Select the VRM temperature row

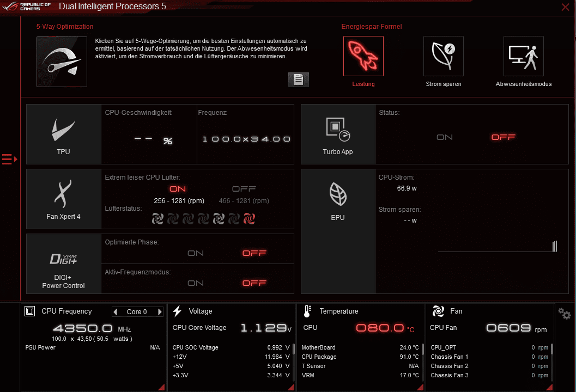[360, 375]
